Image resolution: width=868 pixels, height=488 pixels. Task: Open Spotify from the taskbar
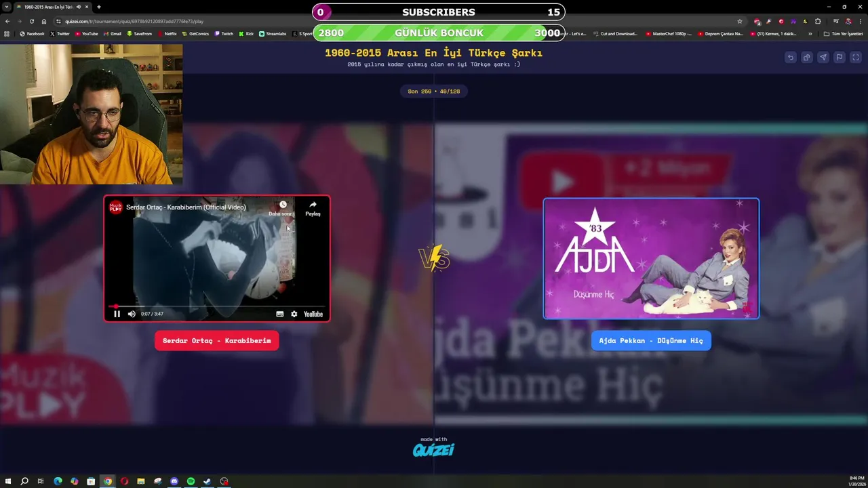[191, 481]
